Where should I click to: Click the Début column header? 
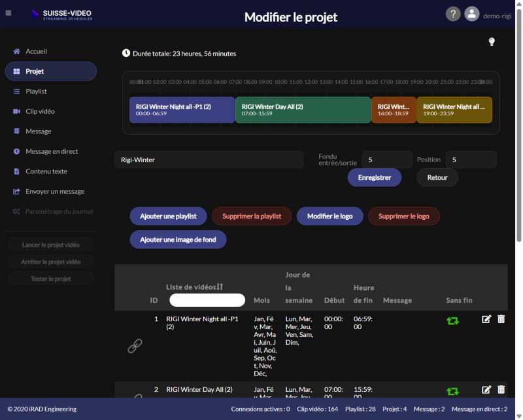(334, 300)
